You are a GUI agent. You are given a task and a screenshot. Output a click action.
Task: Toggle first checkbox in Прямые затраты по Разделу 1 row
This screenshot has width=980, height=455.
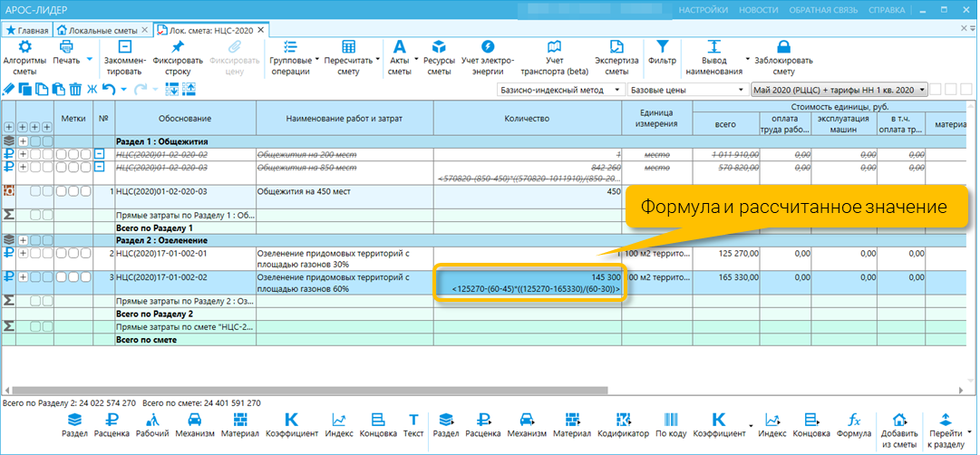(x=34, y=216)
